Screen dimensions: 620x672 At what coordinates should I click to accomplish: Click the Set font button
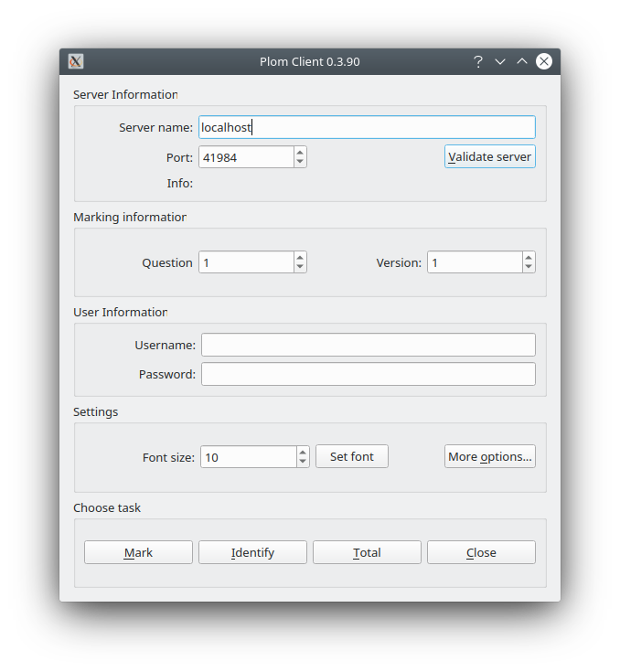pyautogui.click(x=352, y=456)
